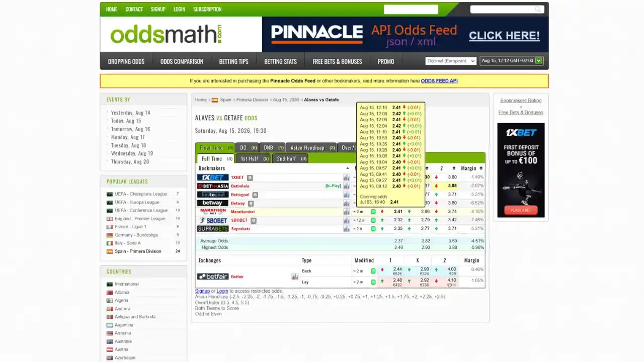Switch to the Asian Handicap tab
This screenshot has width=644, height=362.
[x=311, y=148]
